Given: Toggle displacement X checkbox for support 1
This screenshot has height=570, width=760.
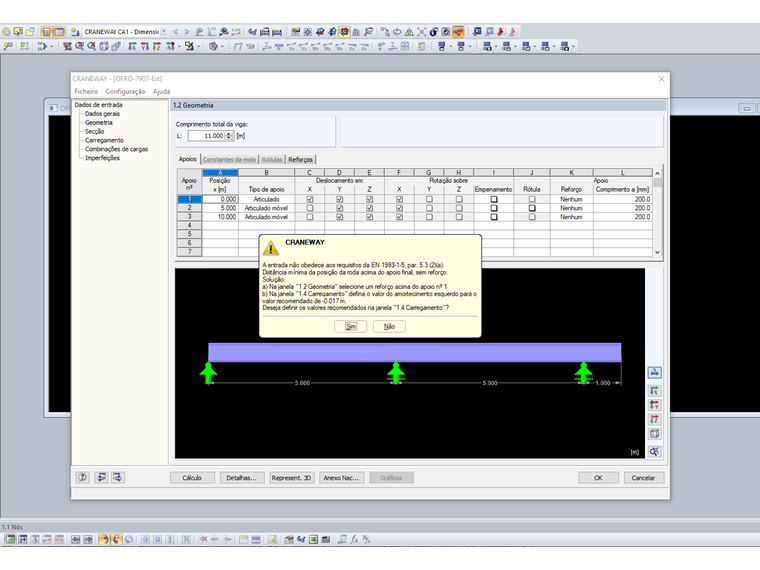Looking at the screenshot, I should (x=310, y=199).
